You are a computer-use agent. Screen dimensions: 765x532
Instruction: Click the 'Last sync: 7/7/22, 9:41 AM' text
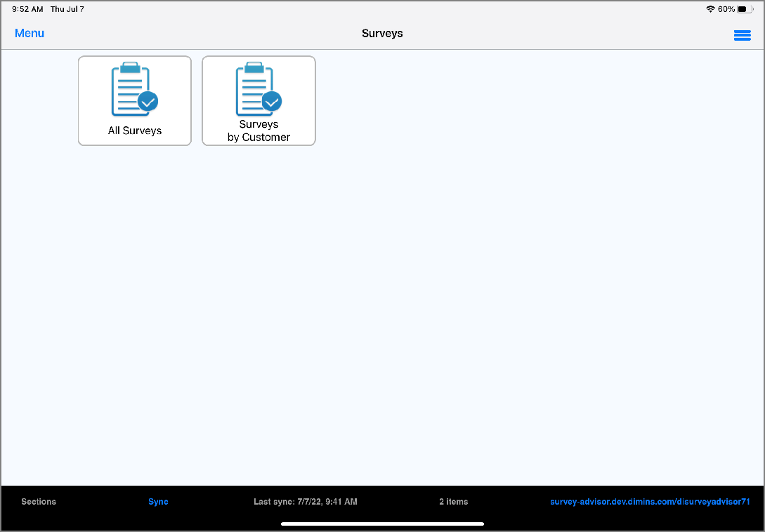[x=306, y=502]
